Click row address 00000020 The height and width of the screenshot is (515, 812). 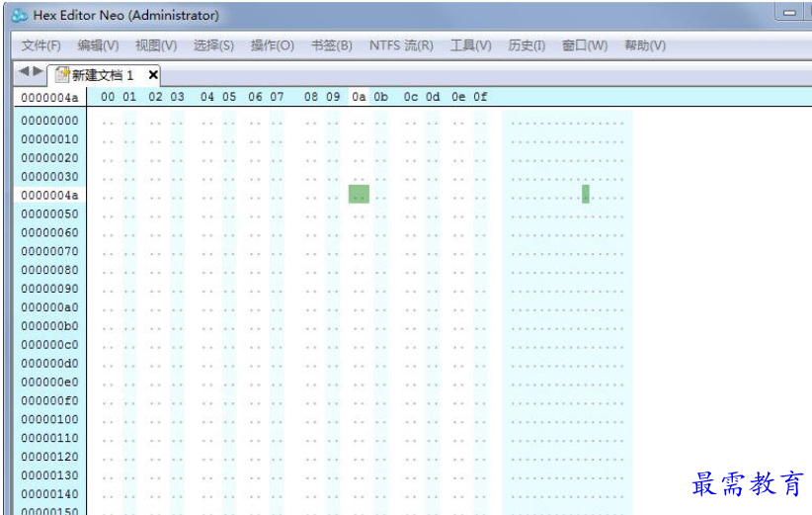pyautogui.click(x=49, y=158)
